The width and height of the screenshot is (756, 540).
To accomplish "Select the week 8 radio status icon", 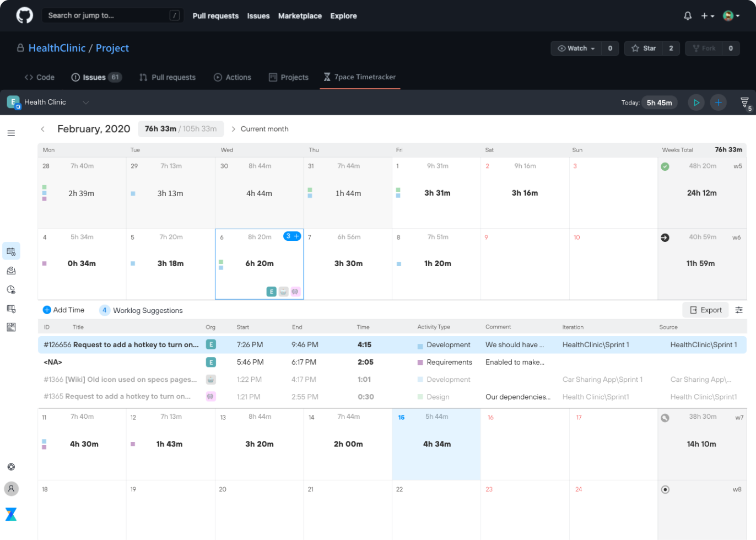I will click(665, 489).
